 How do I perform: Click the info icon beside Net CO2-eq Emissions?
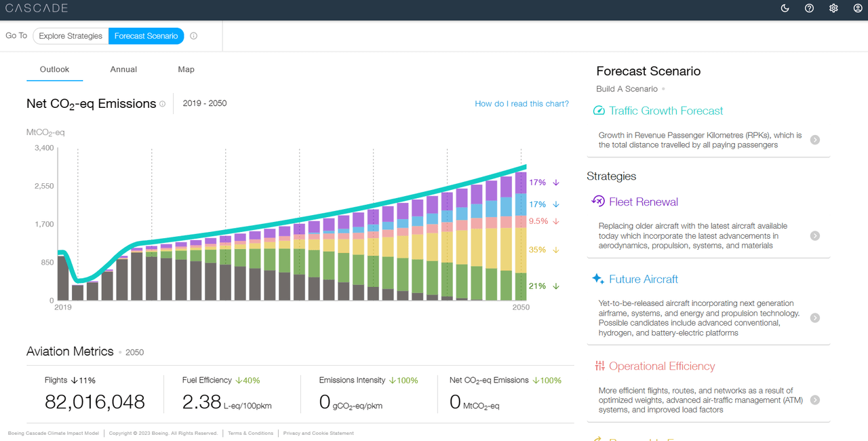point(163,103)
